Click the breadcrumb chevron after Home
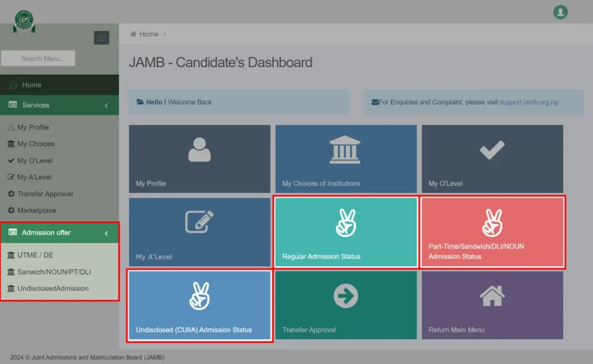This screenshot has height=364, width=593. [164, 34]
